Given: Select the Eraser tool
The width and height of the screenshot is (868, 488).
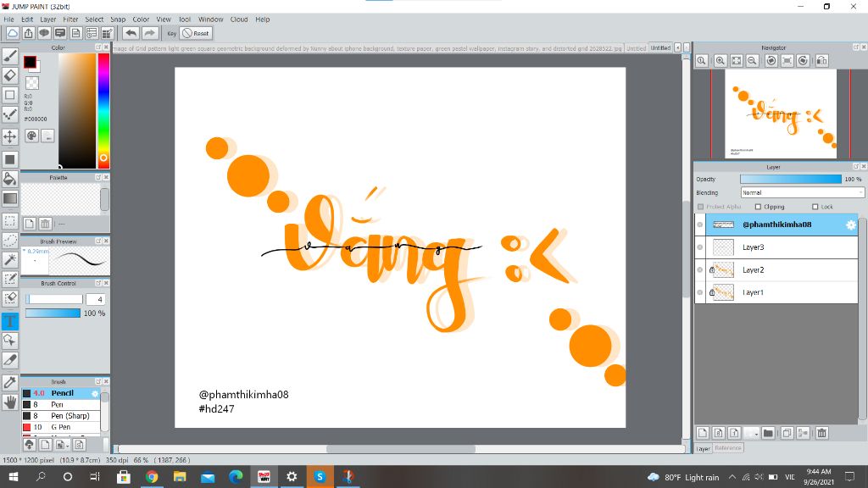Looking at the screenshot, I should click(10, 75).
